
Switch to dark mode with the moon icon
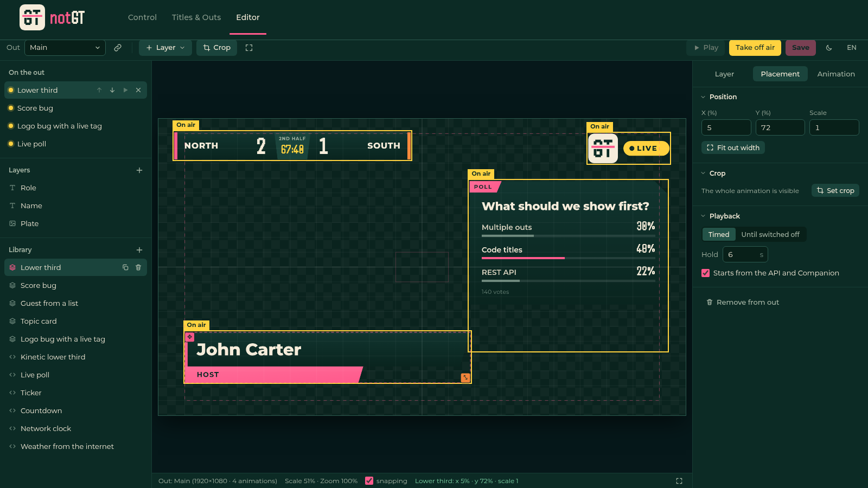click(829, 48)
